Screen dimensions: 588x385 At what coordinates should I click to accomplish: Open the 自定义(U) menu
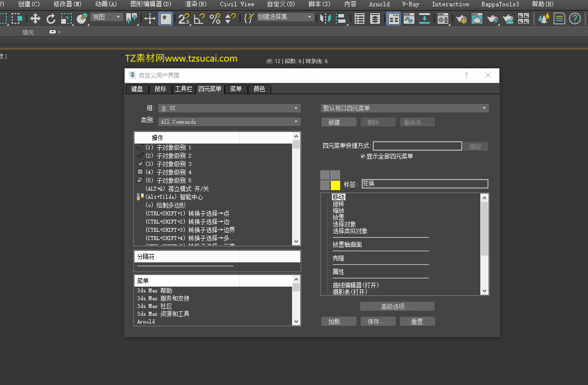tap(281, 4)
